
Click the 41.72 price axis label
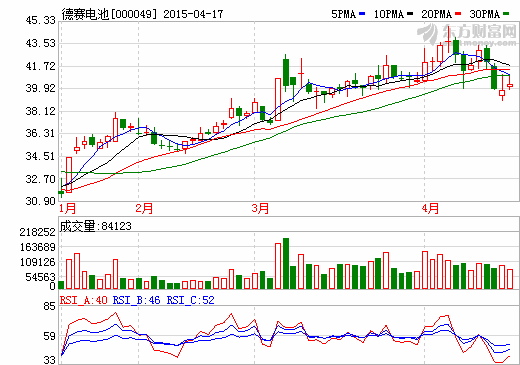[x=40, y=66]
